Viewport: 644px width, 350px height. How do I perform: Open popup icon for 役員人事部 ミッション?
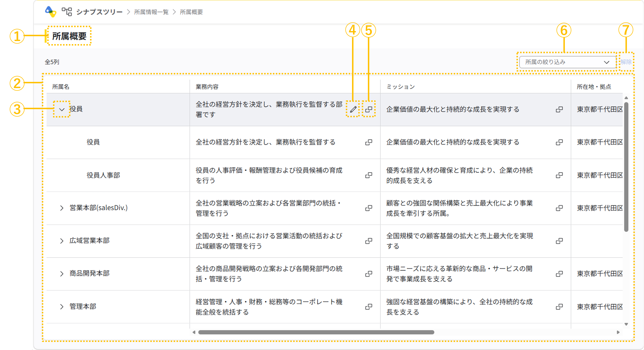point(559,175)
